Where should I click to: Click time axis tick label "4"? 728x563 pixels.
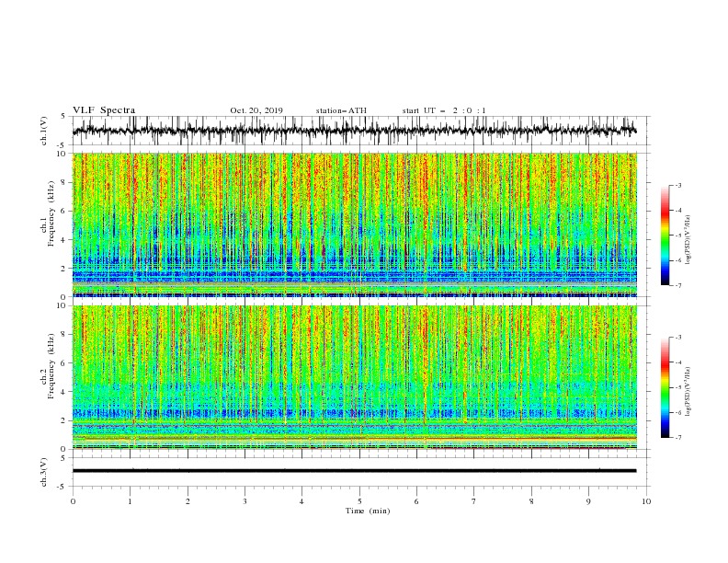pos(302,501)
